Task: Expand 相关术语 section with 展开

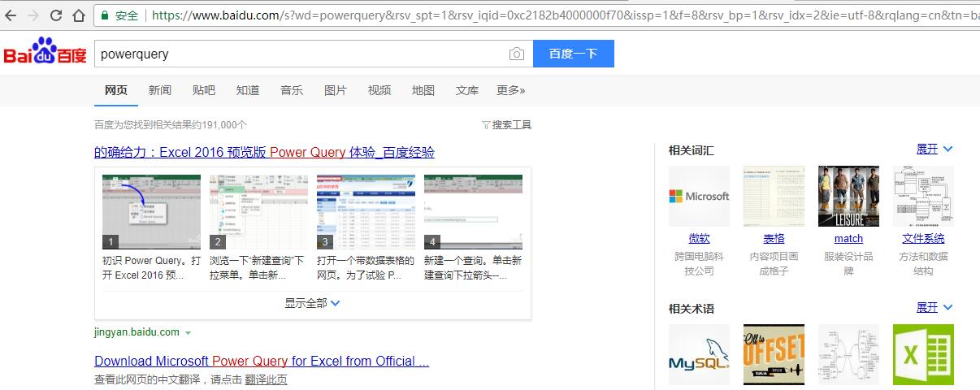Action: tap(934, 308)
